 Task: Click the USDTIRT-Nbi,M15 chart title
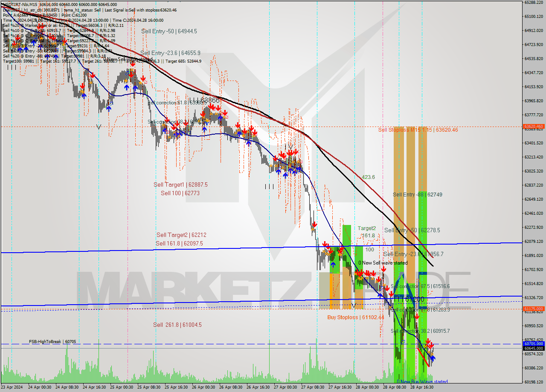pos(20,5)
